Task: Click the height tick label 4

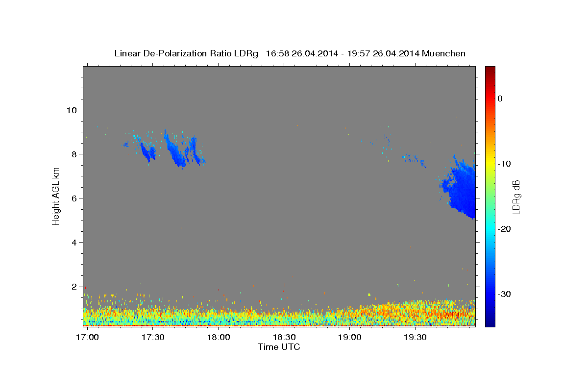Action: pos(74,242)
